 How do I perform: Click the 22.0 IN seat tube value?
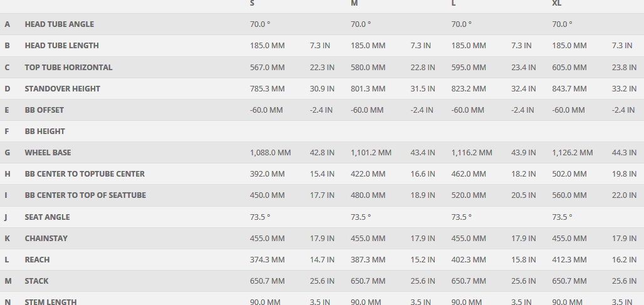click(624, 195)
